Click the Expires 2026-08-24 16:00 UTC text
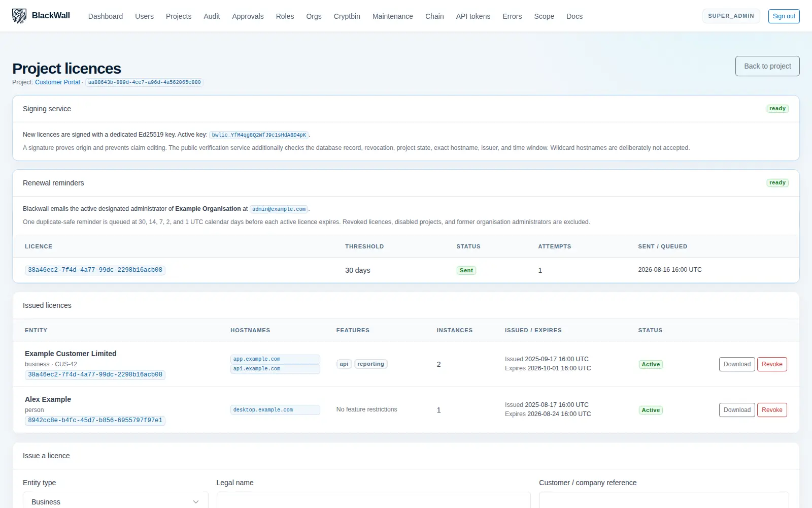This screenshot has width=812, height=508. [548, 414]
